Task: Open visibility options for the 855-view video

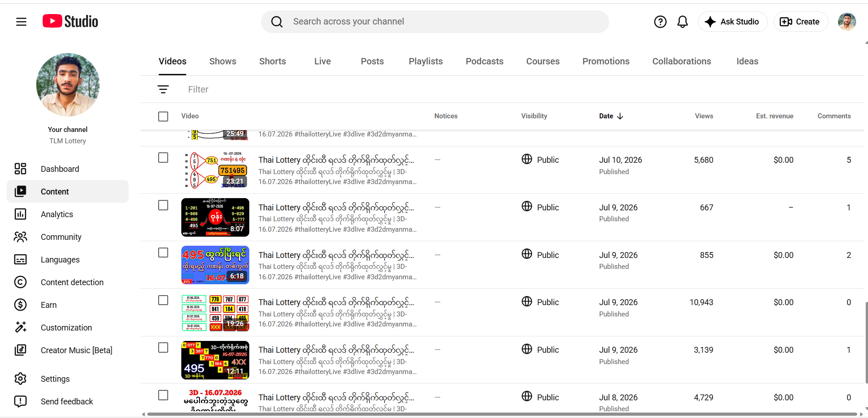Action: point(540,255)
